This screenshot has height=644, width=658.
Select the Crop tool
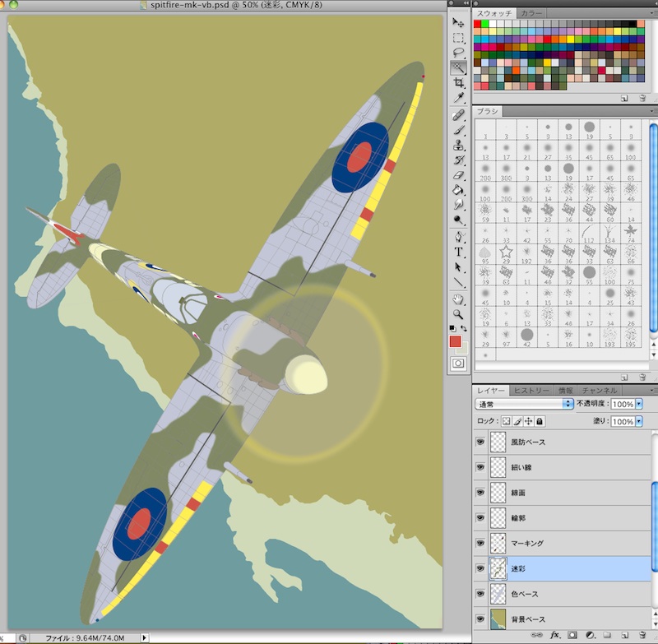(x=458, y=82)
